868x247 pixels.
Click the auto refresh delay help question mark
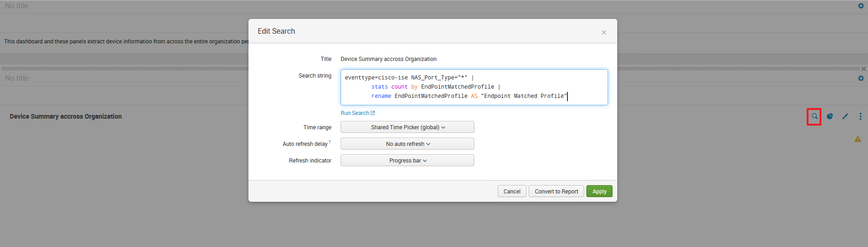tap(330, 142)
